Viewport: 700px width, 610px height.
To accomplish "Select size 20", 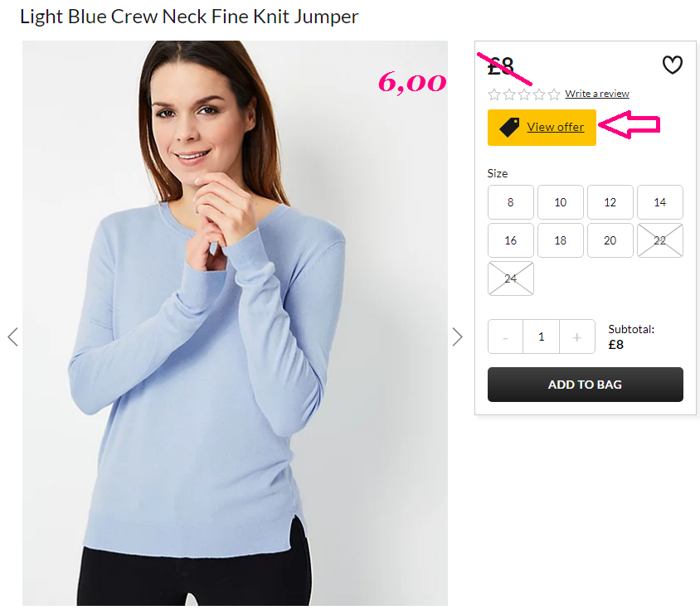I will coord(610,240).
